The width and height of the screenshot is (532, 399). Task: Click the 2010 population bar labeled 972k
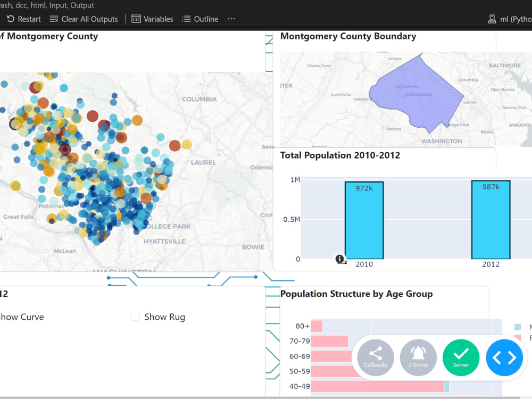tap(364, 220)
